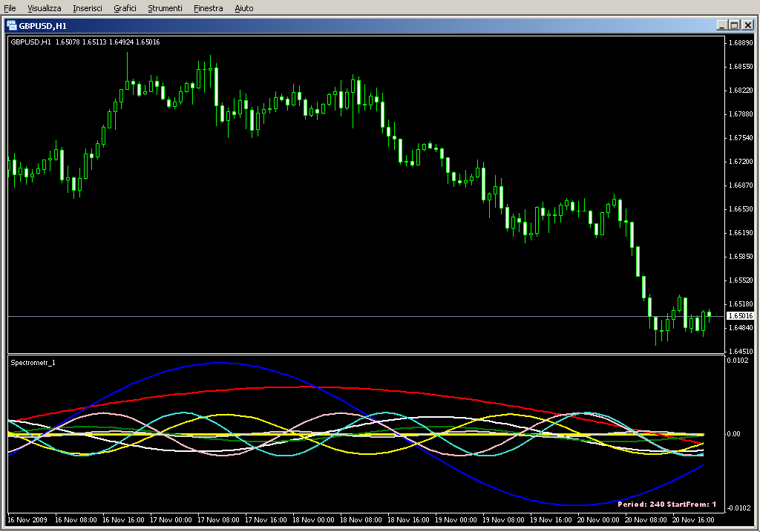Image resolution: width=760 pixels, height=532 pixels.
Task: Open the Finestra menu
Action: click(209, 8)
